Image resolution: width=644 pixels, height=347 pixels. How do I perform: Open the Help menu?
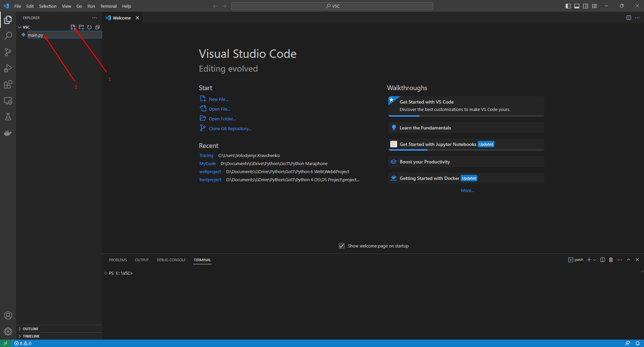click(x=126, y=6)
